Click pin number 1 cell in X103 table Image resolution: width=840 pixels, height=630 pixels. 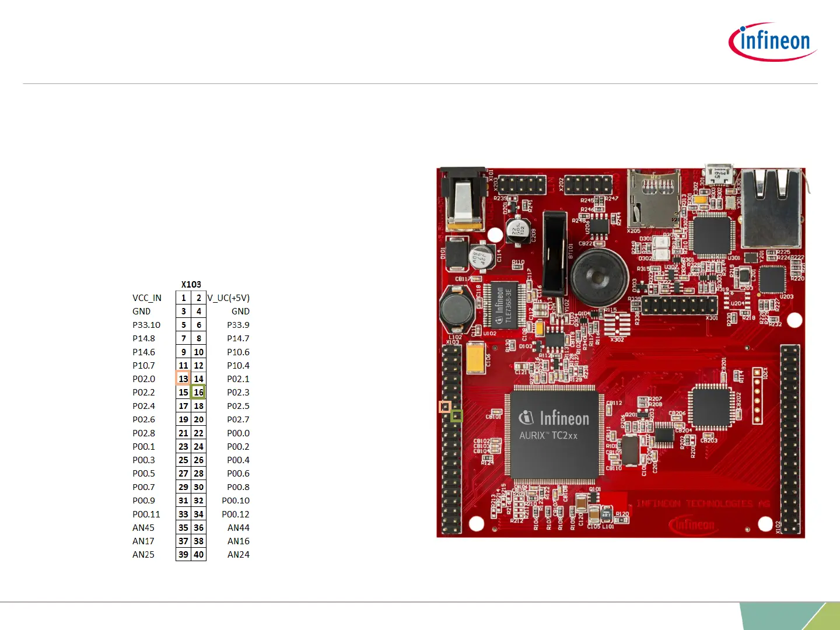183,297
